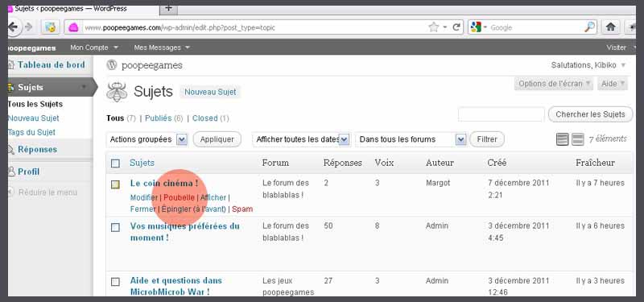
Task: Click Afficher under Le coin cinéma
Action: point(213,197)
